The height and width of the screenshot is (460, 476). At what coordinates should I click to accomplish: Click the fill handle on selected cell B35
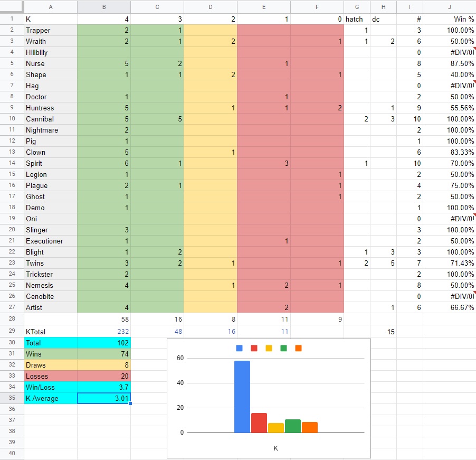point(130,403)
